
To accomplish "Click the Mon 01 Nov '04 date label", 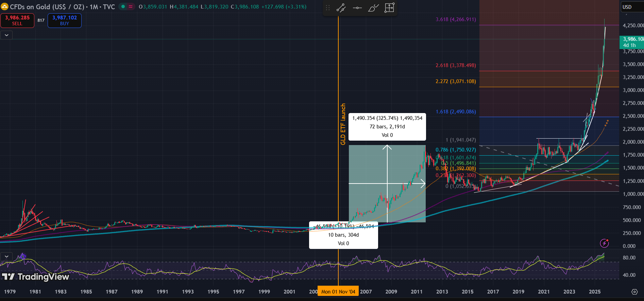I will coord(338,291).
